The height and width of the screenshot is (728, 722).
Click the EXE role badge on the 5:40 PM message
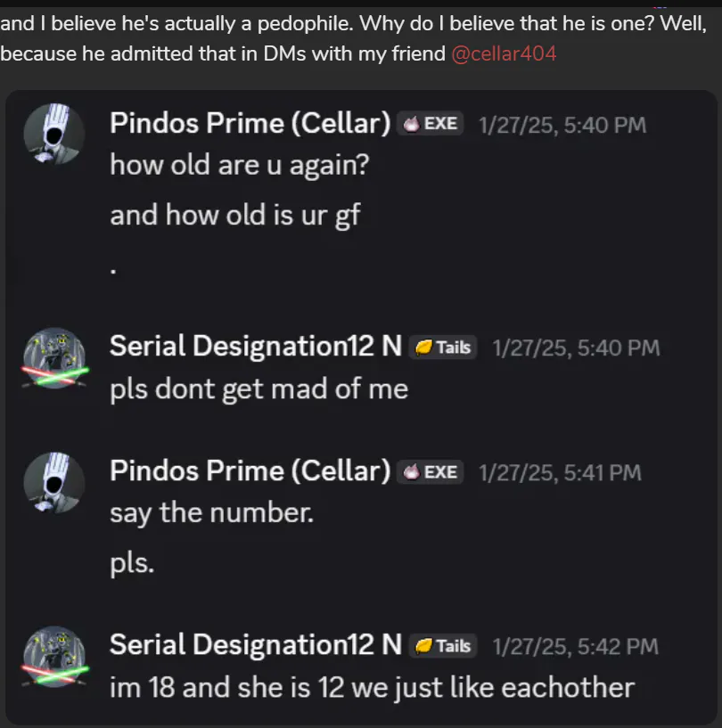[432, 124]
